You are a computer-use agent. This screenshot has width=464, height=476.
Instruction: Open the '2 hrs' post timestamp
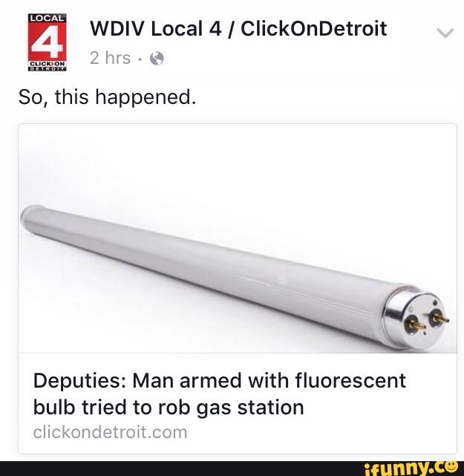[110, 58]
